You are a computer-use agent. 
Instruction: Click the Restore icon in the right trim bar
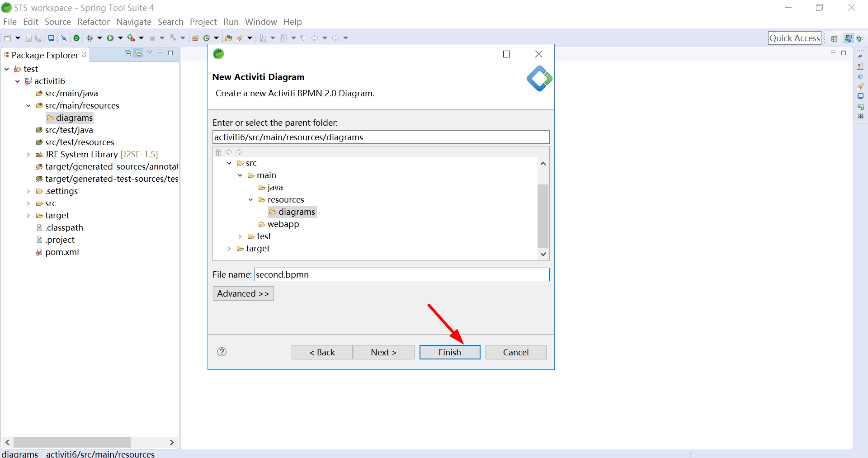860,57
